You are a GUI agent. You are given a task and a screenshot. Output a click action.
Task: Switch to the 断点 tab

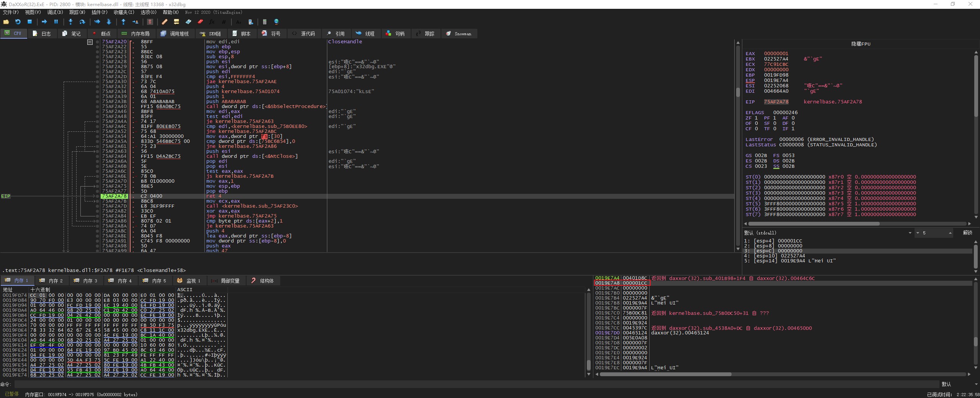[101, 34]
